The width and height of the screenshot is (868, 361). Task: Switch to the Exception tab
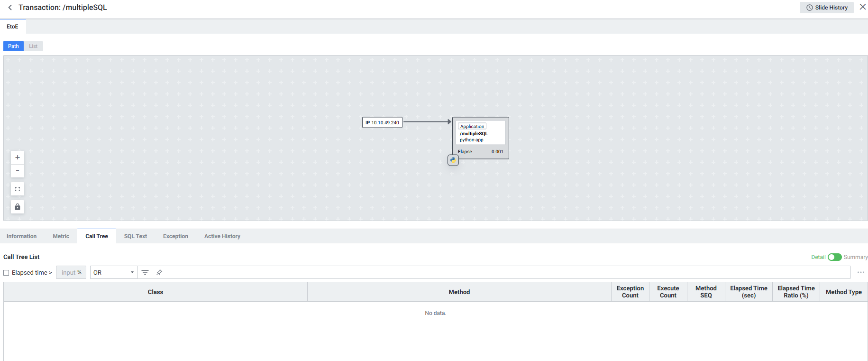(x=175, y=236)
